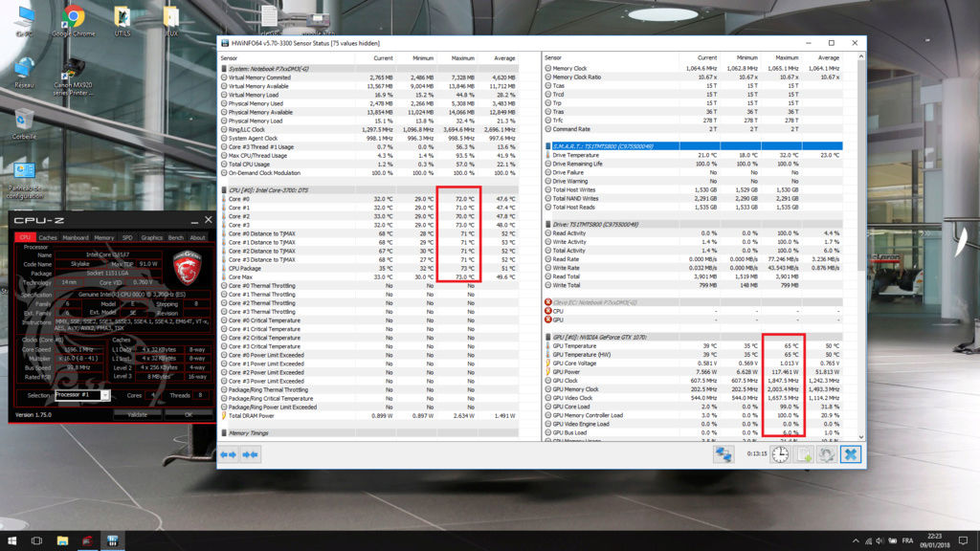Select the Total DRAM Power row
Image resolution: width=980 pixels, height=551 pixels.
tap(368, 415)
